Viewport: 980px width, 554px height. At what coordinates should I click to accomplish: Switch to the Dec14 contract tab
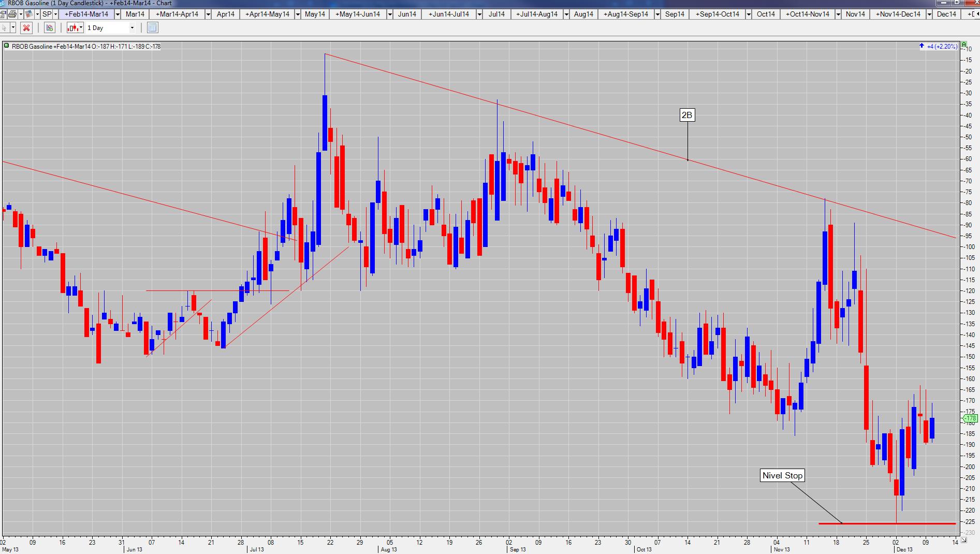click(x=946, y=14)
